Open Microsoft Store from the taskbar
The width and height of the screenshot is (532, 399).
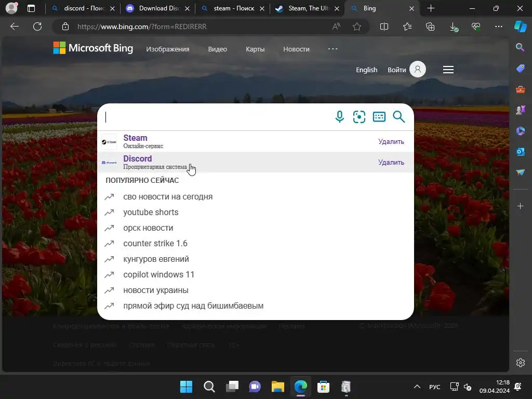tap(323, 387)
